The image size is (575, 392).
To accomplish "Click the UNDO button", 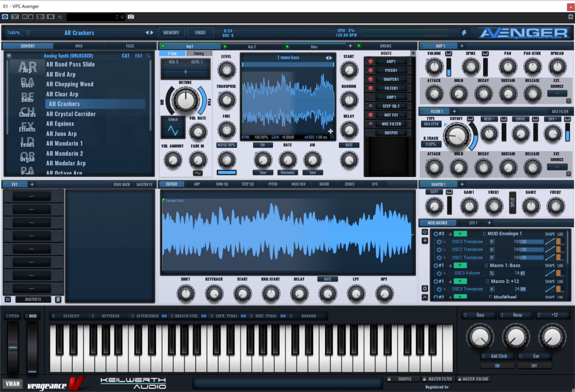I will click(200, 33).
